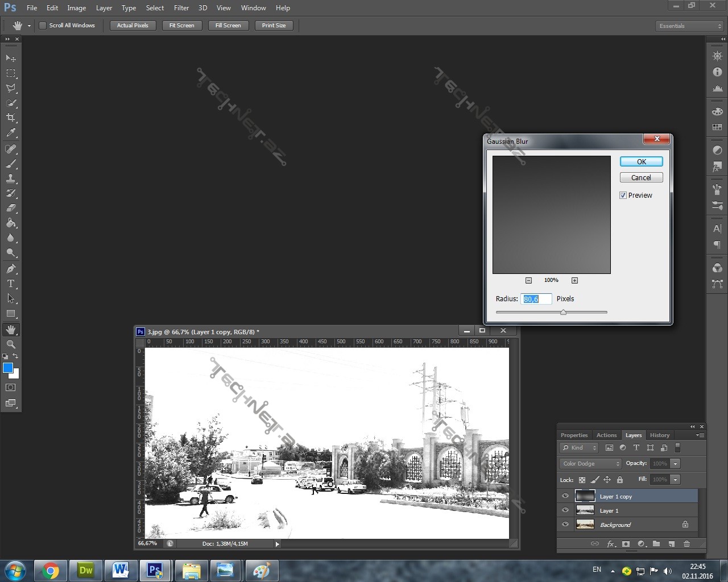Select the Eyedropper tool
728x582 pixels.
pos(11,133)
